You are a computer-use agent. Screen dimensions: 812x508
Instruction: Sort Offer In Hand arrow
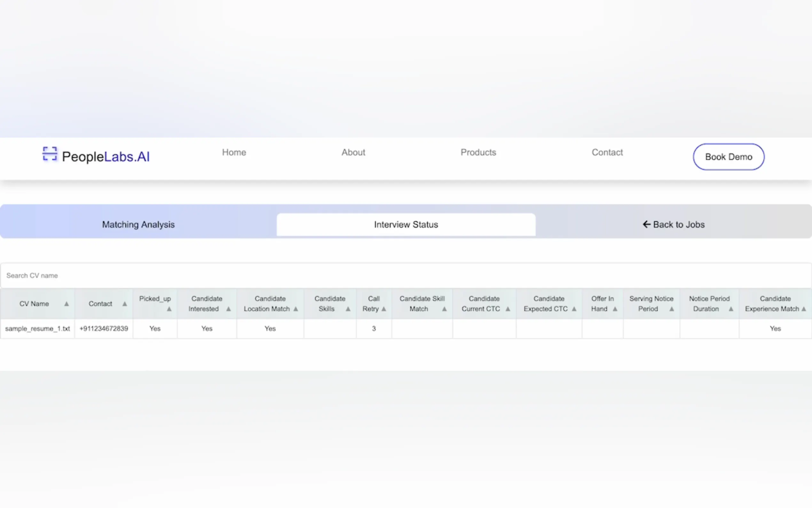(615, 309)
